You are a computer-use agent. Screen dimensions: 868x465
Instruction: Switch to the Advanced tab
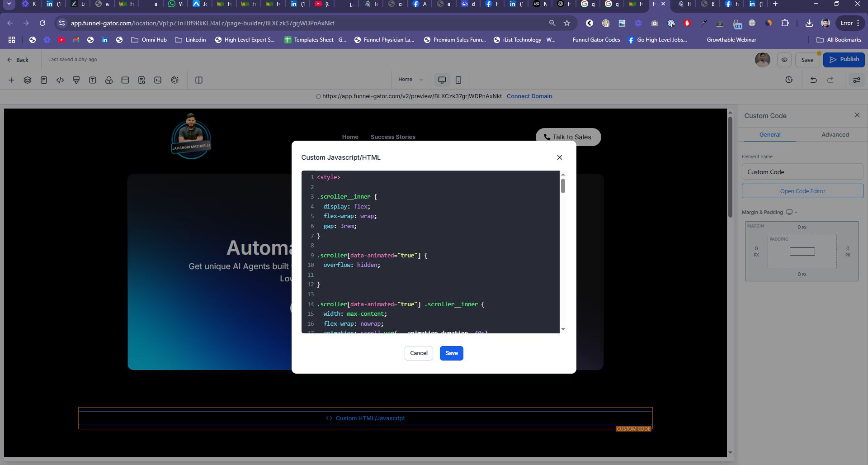point(835,135)
